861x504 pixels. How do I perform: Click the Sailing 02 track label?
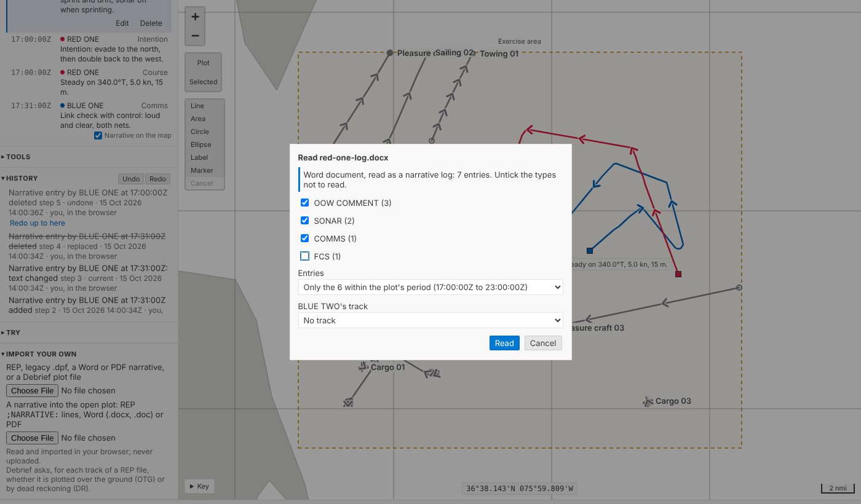(454, 53)
